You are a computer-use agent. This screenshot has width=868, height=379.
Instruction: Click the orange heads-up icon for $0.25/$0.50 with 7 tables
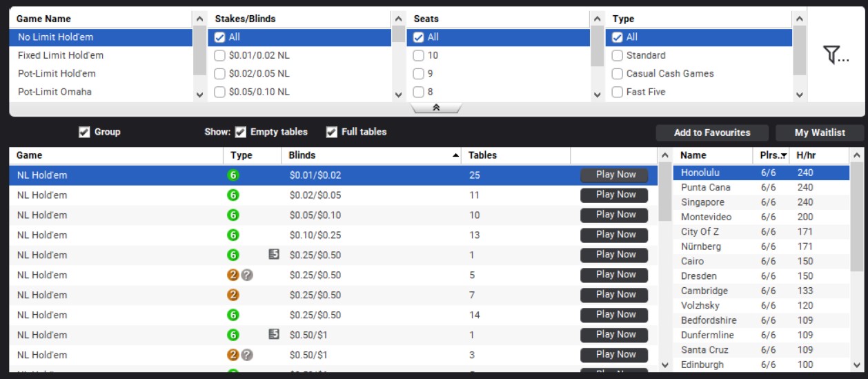click(x=233, y=295)
